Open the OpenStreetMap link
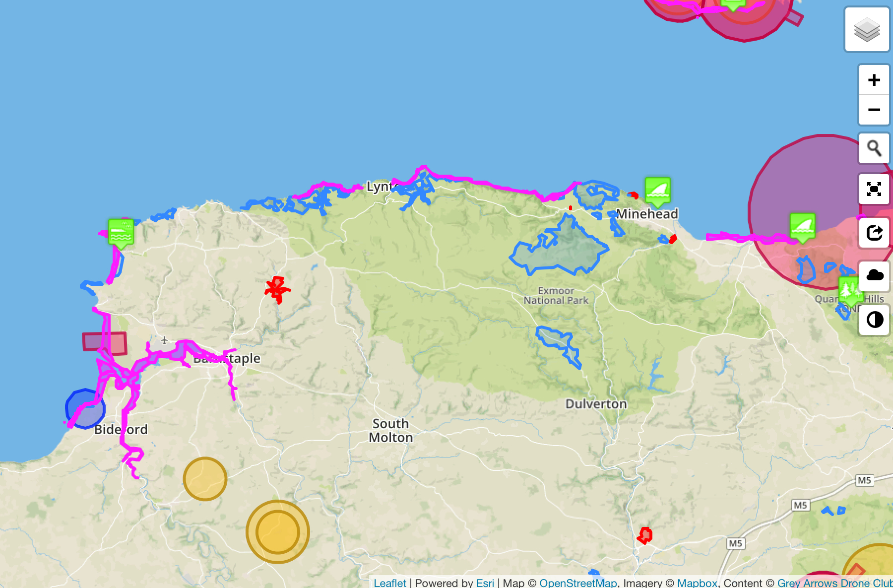The width and height of the screenshot is (893, 588). [x=578, y=583]
